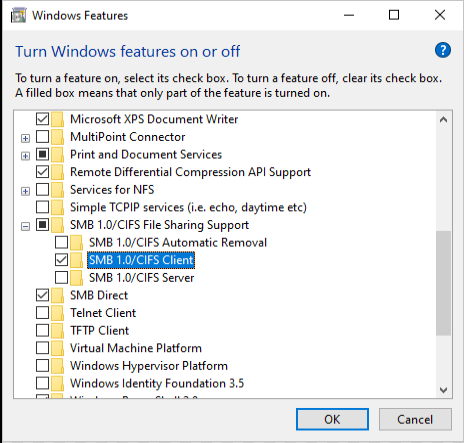This screenshot has height=443, width=464.
Task: Click the folder icon beside Windows Identity Foundation 3.5
Action: click(58, 384)
